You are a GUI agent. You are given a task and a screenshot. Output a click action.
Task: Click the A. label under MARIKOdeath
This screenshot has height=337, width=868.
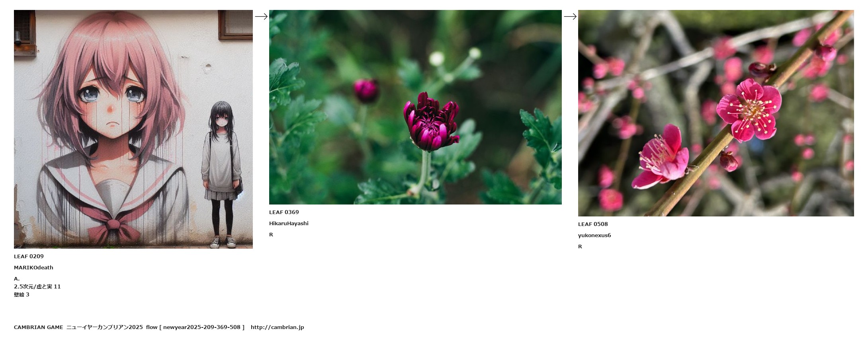[17, 279]
